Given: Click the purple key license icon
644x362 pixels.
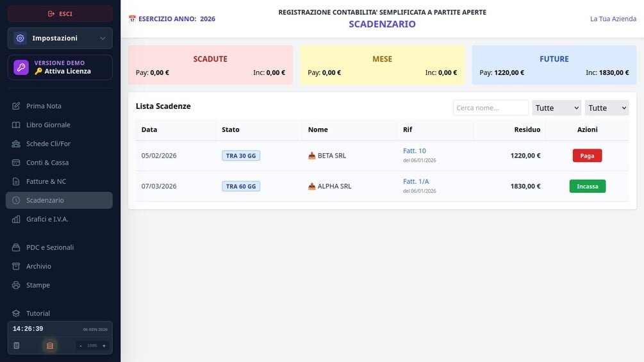Looking at the screenshot, I should coord(21,67).
